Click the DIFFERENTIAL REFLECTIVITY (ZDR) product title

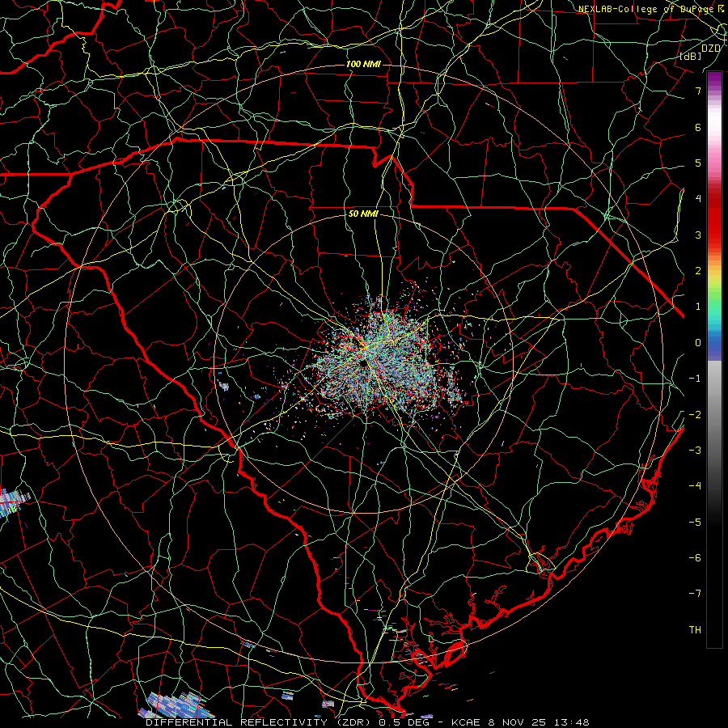click(260, 722)
